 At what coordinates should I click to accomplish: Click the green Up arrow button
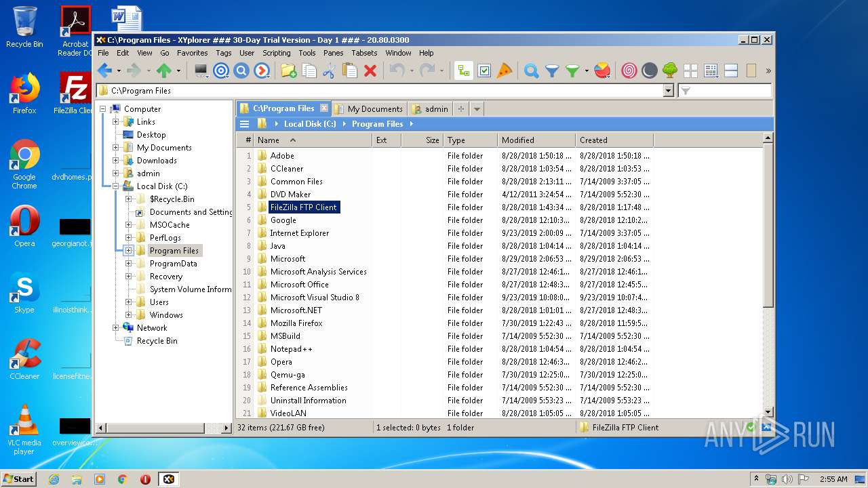[164, 70]
